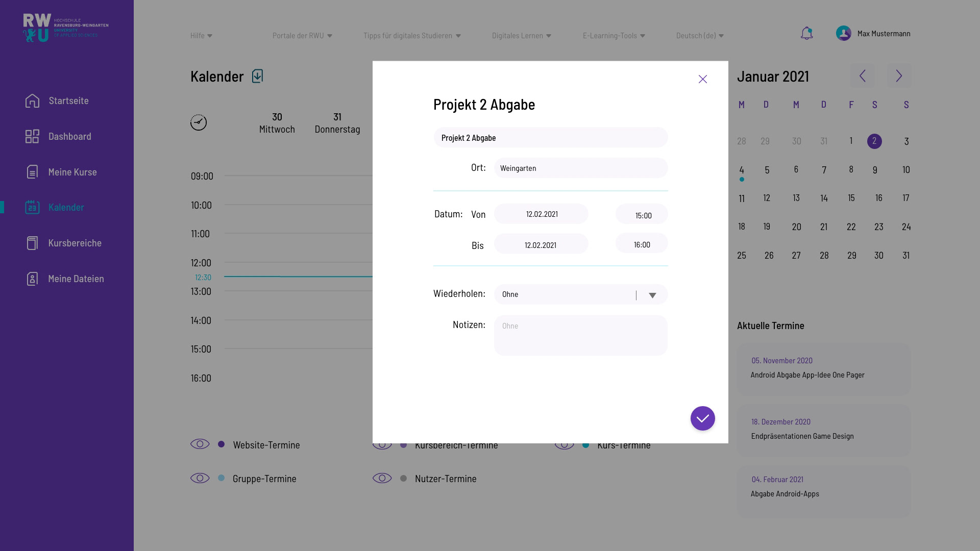Click the Gruppe-Termine light blue color dot
The width and height of the screenshot is (980, 551).
[221, 478]
